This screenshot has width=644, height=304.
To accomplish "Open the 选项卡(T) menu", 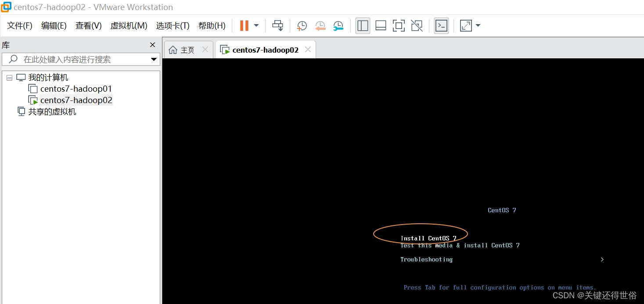I will (173, 26).
